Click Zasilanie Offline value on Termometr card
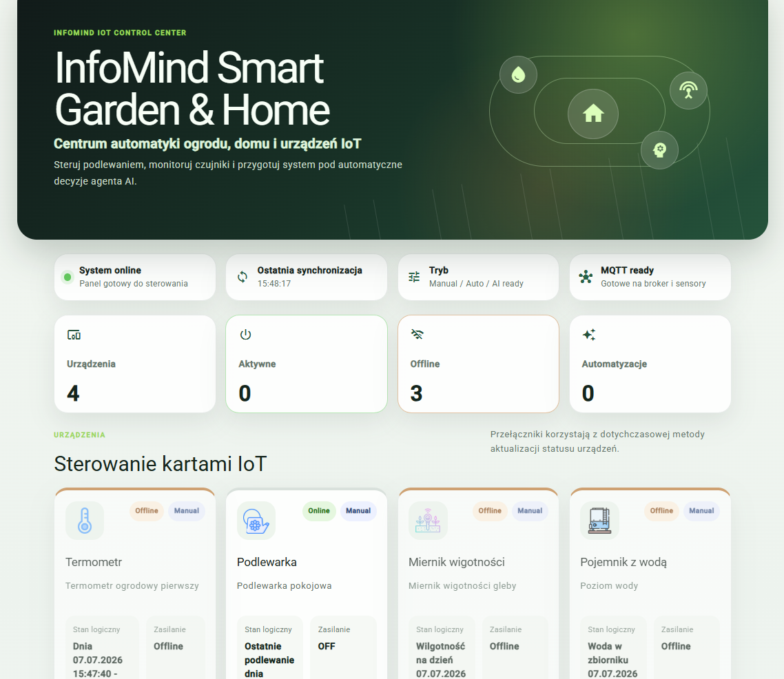This screenshot has height=679, width=784. (168, 646)
